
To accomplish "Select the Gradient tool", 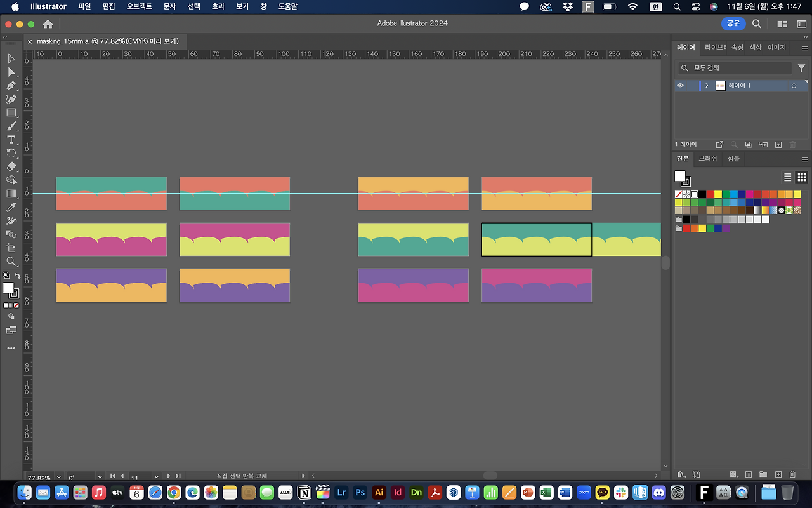I will tap(11, 194).
